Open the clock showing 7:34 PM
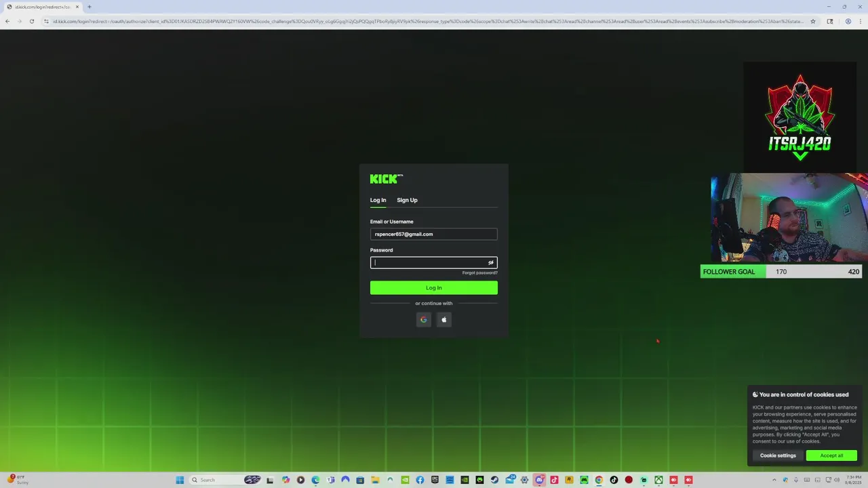Screen dimensions: 868x488 click(854, 480)
